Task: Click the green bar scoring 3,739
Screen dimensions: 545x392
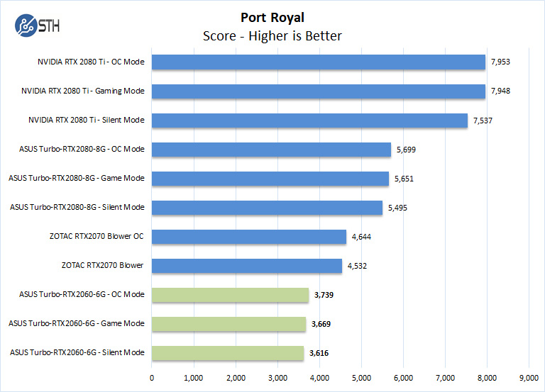Action: click(230, 295)
